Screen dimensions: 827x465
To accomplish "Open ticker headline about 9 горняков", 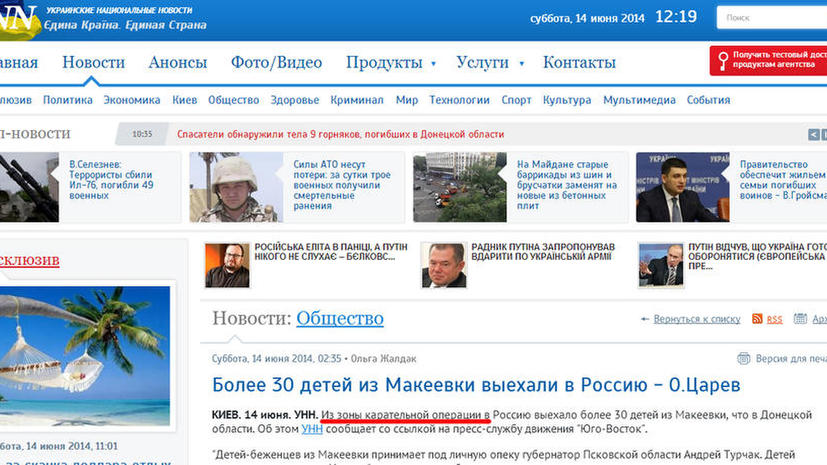I will click(x=340, y=134).
